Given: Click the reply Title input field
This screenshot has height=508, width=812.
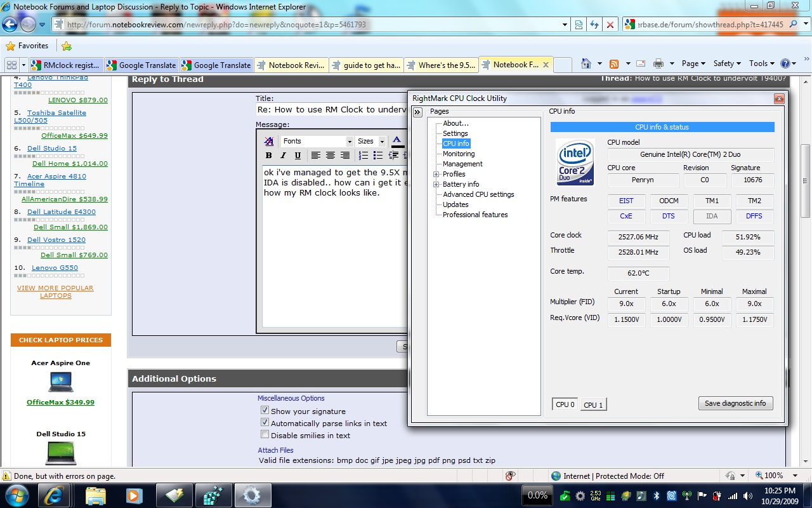Looking at the screenshot, I should pos(331,109).
